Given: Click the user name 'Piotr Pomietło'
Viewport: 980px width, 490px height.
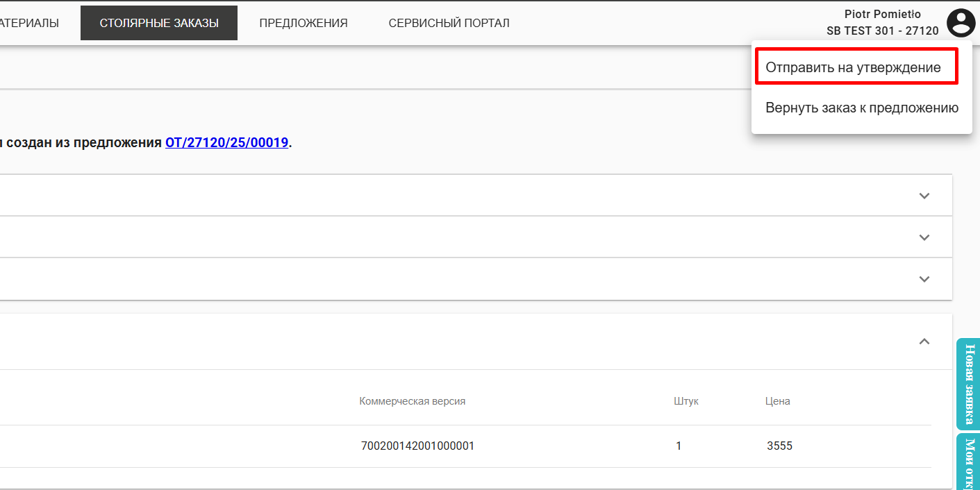Looking at the screenshot, I should pos(882,14).
